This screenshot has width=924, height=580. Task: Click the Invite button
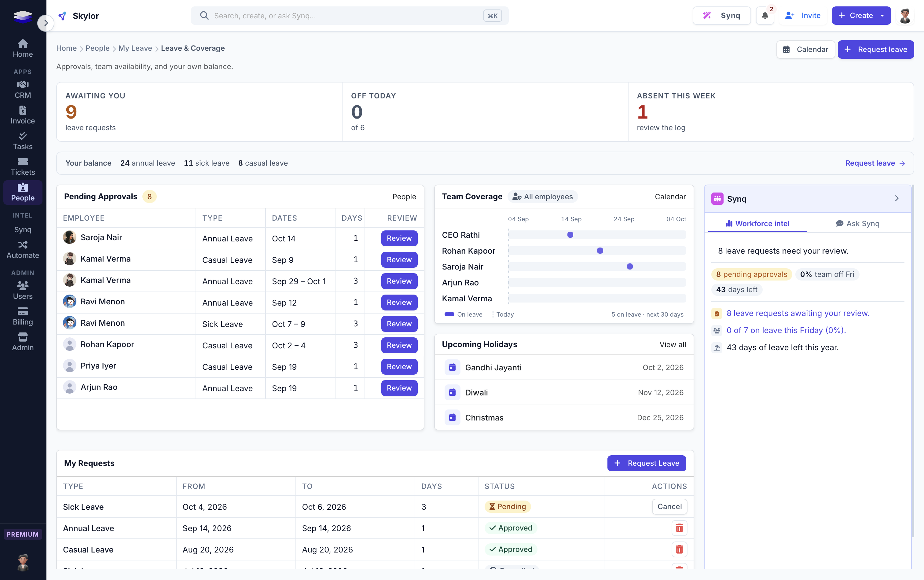(803, 16)
